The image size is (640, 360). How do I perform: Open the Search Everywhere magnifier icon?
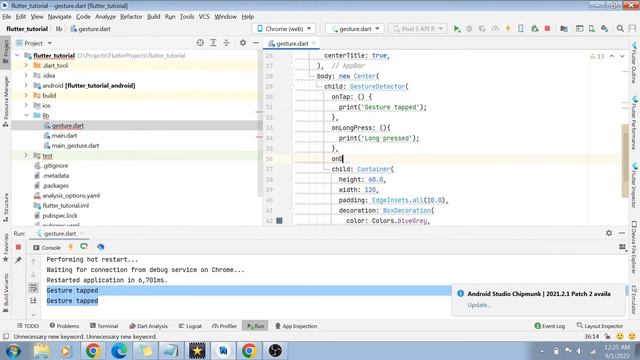click(620, 29)
